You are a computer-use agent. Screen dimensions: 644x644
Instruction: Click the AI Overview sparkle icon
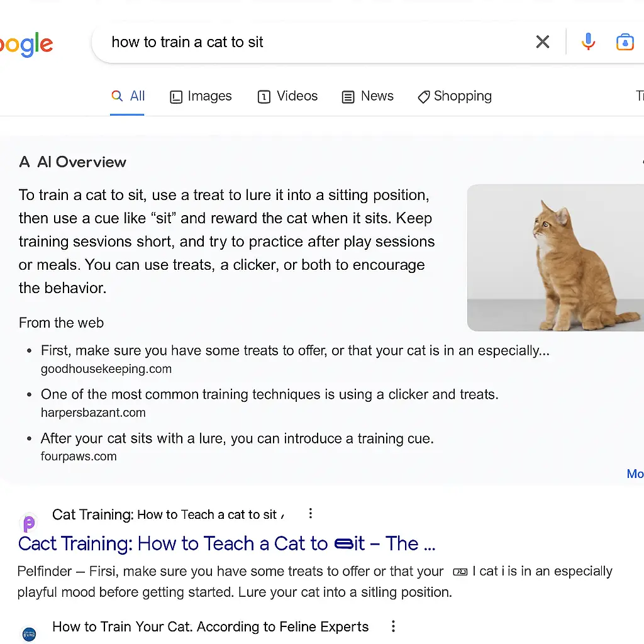coord(25,162)
